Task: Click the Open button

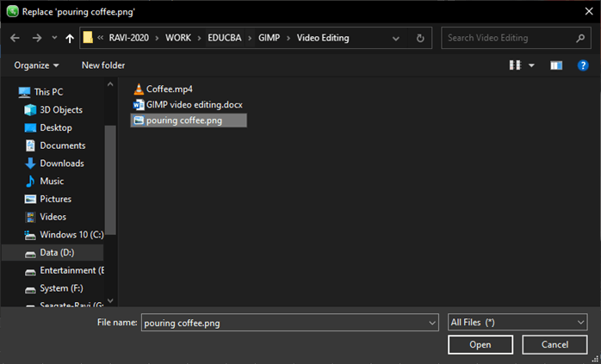Action: [480, 344]
